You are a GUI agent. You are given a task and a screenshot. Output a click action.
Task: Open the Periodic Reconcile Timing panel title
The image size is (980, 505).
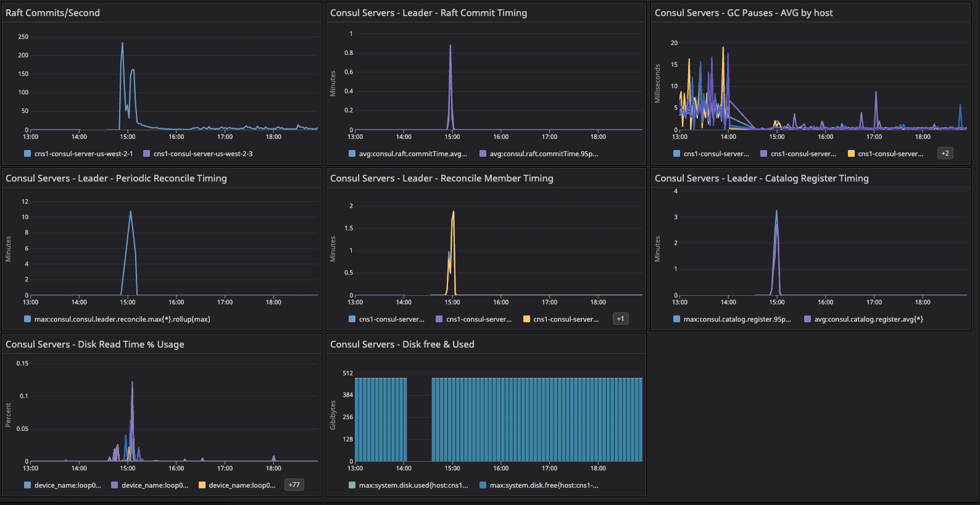[116, 178]
